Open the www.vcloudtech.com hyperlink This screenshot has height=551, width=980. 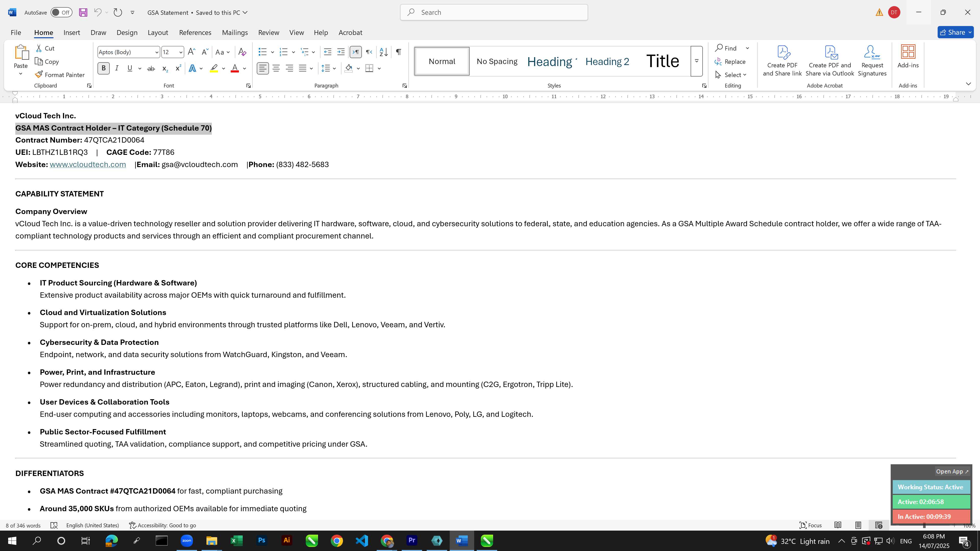(88, 165)
